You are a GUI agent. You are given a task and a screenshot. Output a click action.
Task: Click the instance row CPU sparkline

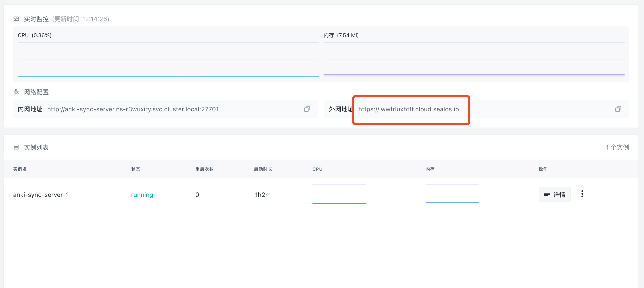click(x=339, y=194)
